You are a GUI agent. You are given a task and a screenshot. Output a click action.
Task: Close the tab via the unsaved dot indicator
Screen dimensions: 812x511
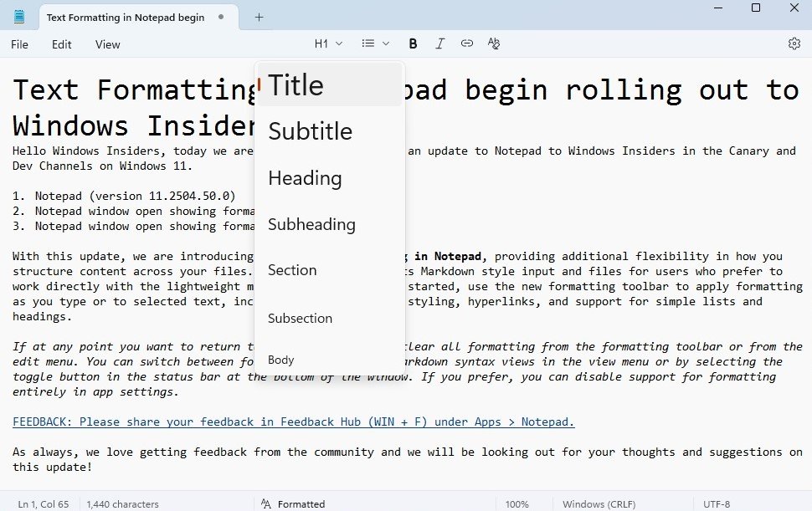coord(221,17)
